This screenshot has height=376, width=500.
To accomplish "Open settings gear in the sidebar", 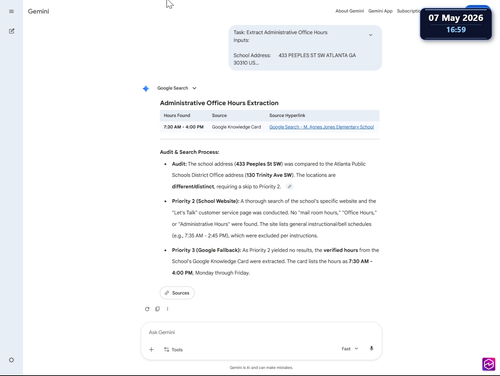I will (x=11, y=360).
